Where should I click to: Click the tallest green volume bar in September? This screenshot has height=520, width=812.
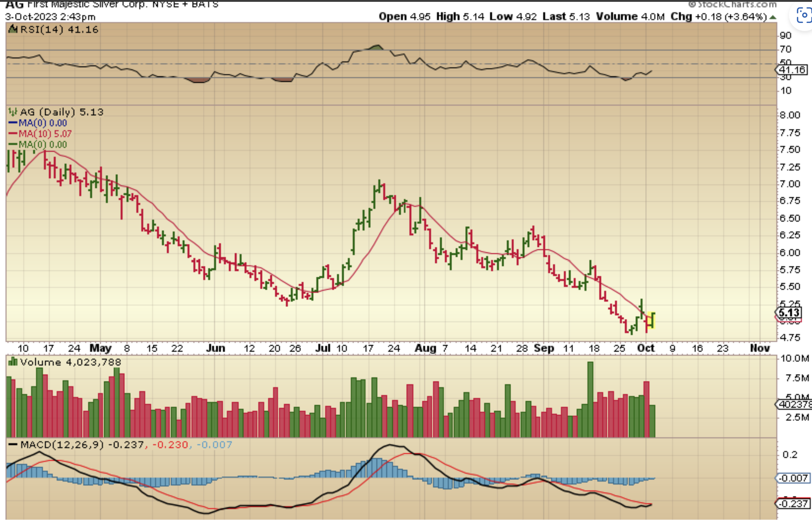click(x=590, y=399)
